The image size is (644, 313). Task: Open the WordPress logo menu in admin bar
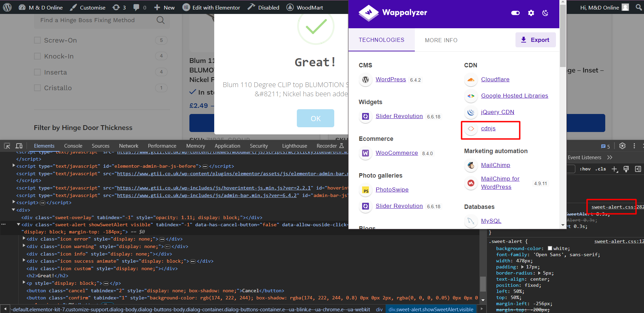[x=7, y=7]
